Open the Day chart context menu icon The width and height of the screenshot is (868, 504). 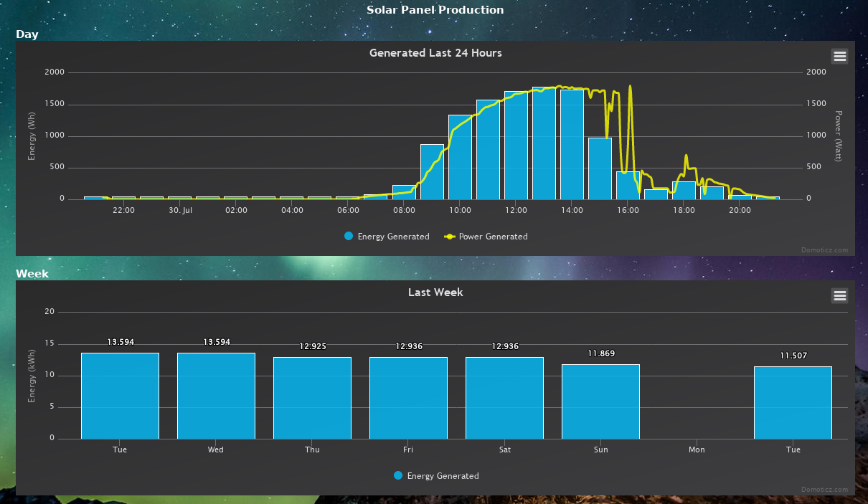coord(839,56)
